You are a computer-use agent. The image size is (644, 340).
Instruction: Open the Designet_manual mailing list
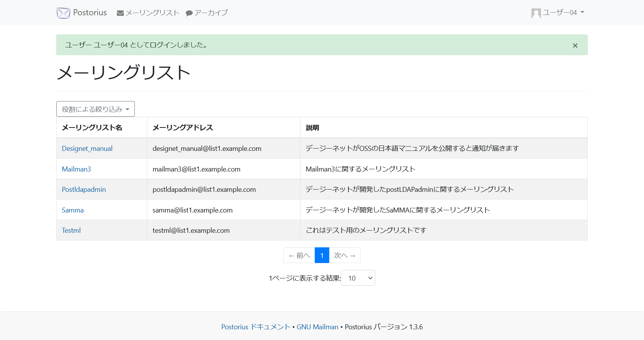point(87,149)
